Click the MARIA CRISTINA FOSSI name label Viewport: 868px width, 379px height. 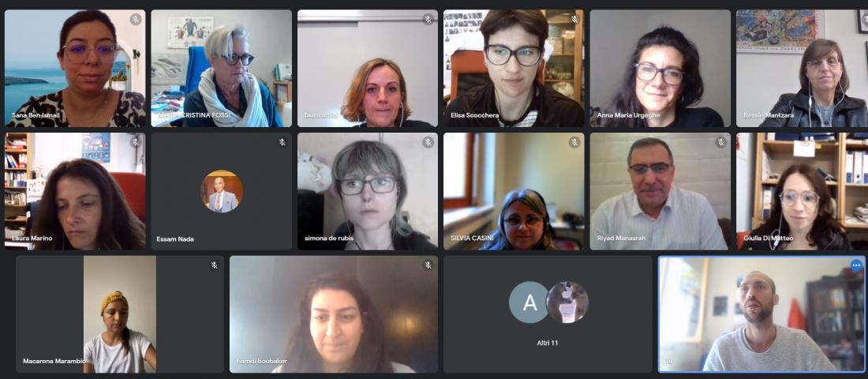coord(195,115)
